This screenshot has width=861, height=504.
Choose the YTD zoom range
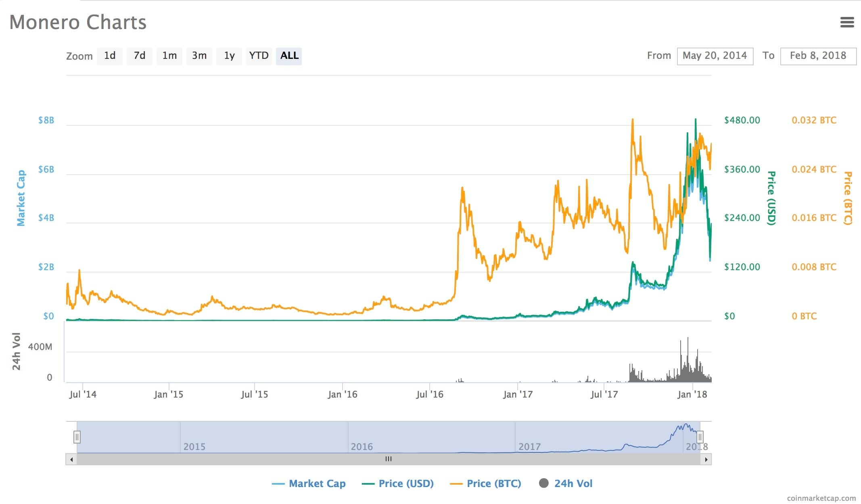[x=259, y=56]
